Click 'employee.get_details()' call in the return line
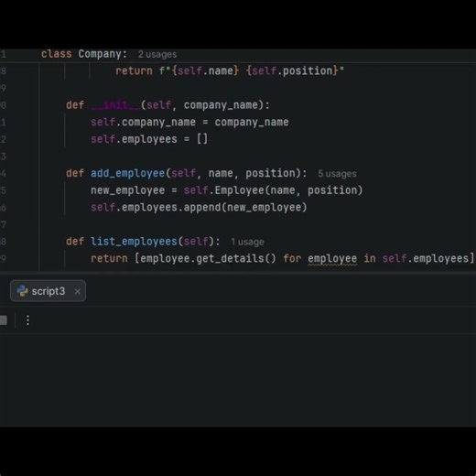 (x=208, y=259)
